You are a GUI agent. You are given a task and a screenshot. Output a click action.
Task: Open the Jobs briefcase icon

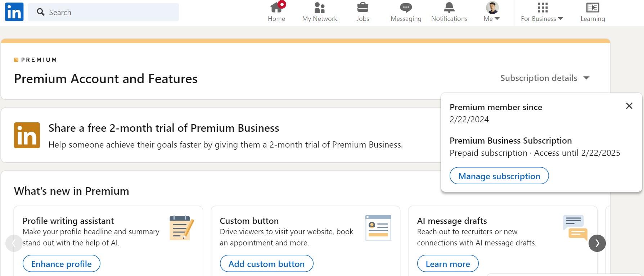[x=362, y=12]
